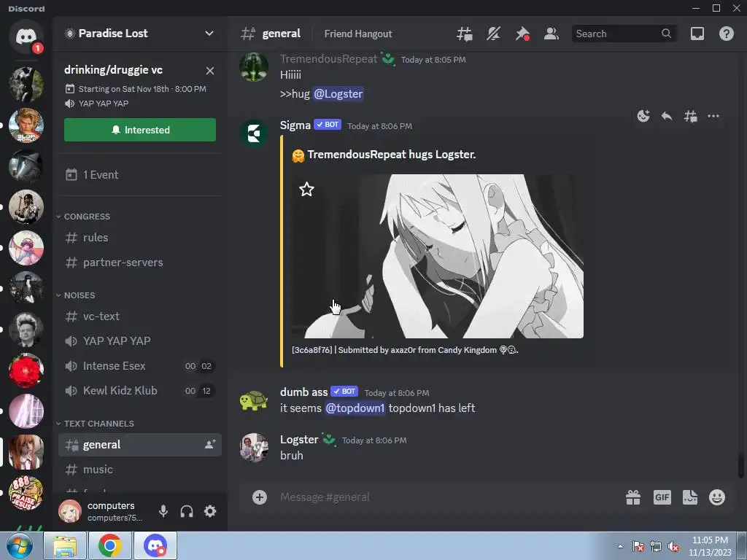Toggle notification settings bell in header

click(x=494, y=34)
